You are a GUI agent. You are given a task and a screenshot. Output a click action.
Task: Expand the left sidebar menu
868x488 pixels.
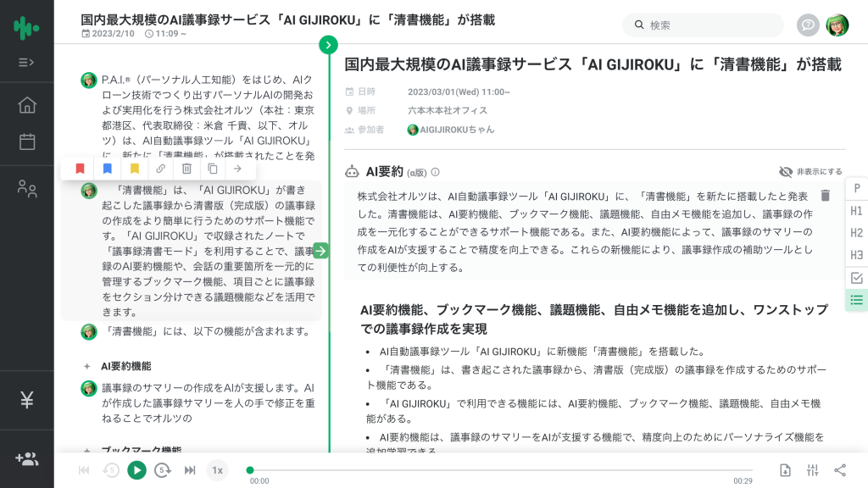[x=26, y=63]
